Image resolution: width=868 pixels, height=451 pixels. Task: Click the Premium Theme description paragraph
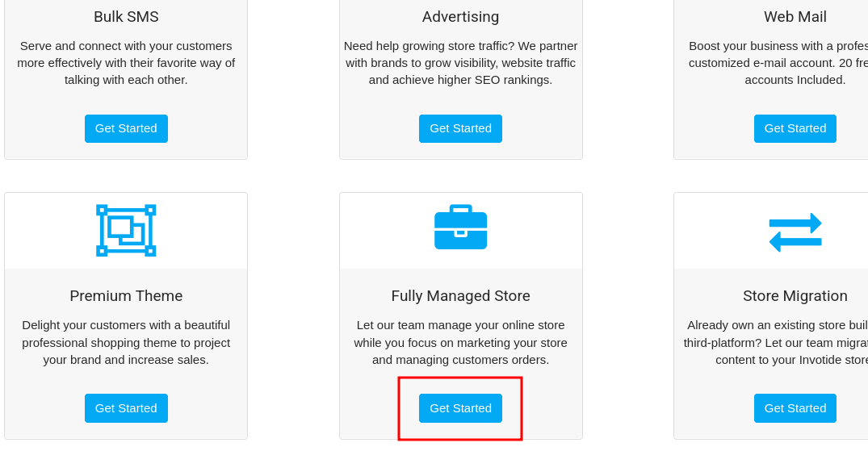(126, 343)
